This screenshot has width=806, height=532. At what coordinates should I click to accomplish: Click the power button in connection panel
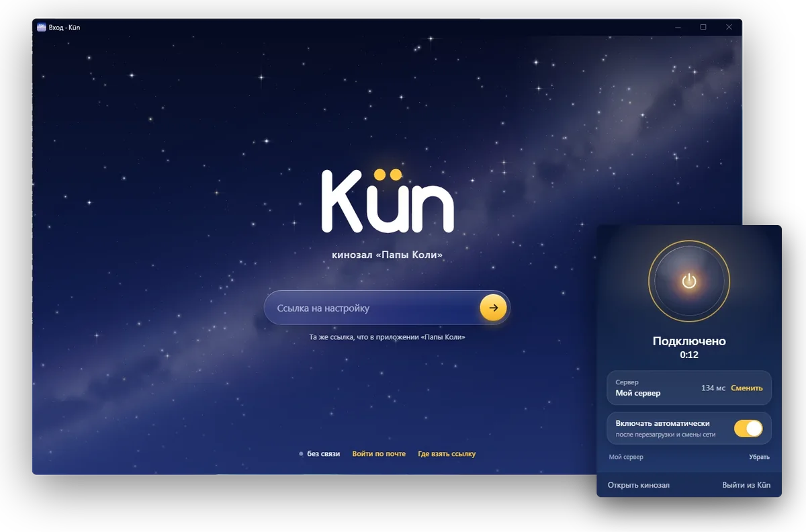click(x=689, y=281)
